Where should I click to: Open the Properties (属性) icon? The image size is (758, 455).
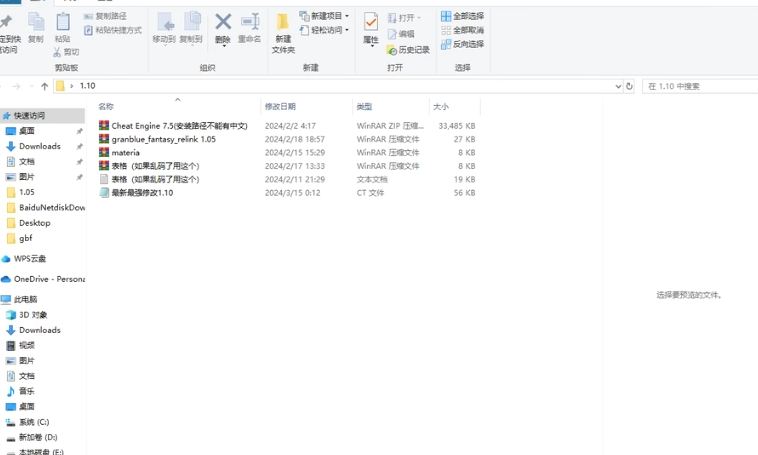(370, 24)
